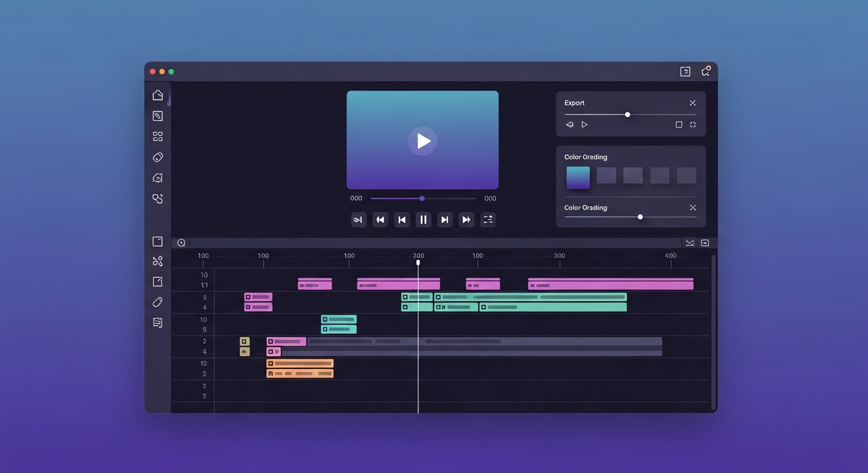Select the longest pink clip on the top track
The height and width of the screenshot is (473, 868).
point(610,284)
